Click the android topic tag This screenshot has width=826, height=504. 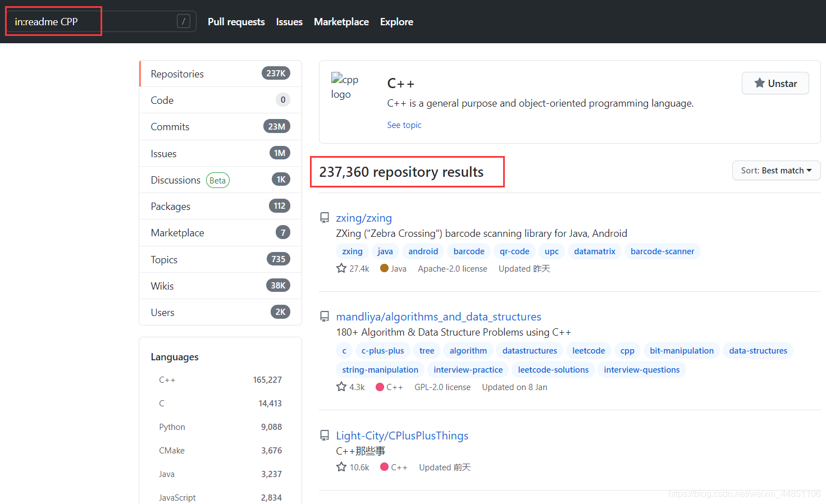[x=423, y=251]
